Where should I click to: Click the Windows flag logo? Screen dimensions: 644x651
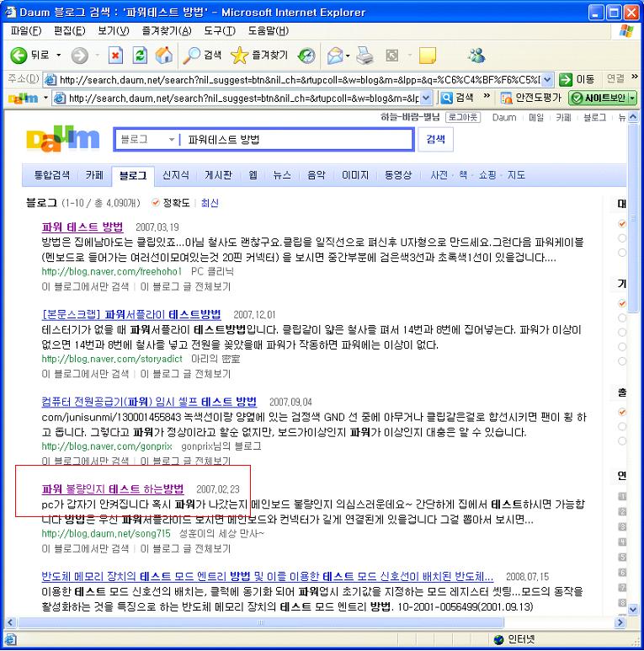coord(626,31)
